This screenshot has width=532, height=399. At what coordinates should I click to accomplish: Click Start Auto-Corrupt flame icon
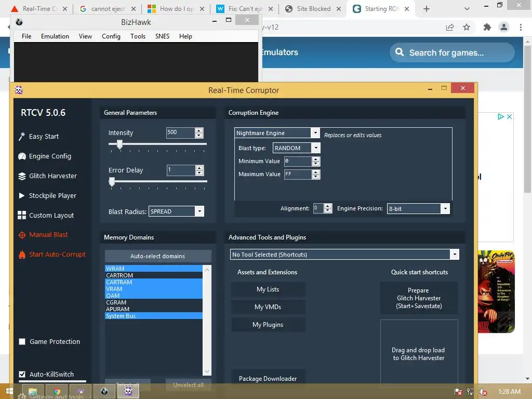tap(22, 255)
